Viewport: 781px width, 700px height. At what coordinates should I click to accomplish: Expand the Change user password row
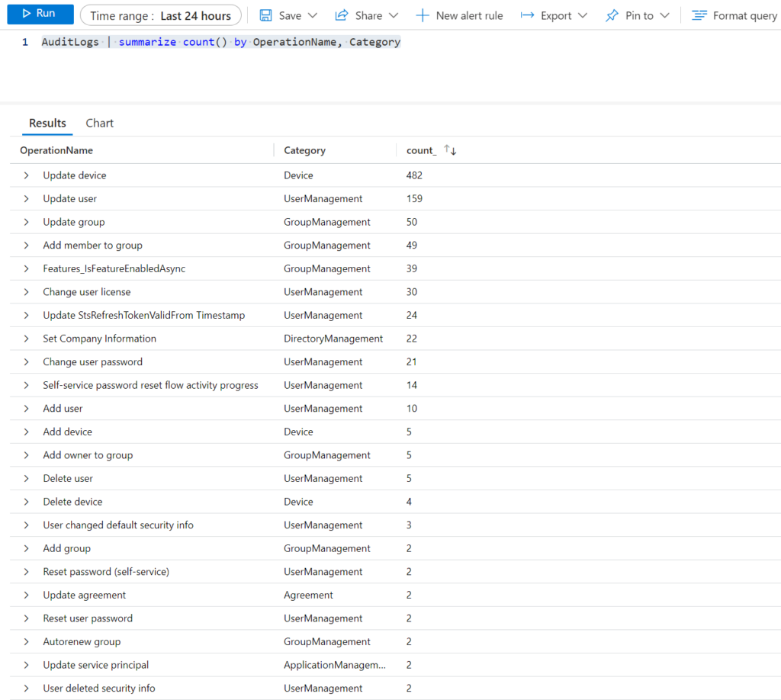(27, 361)
